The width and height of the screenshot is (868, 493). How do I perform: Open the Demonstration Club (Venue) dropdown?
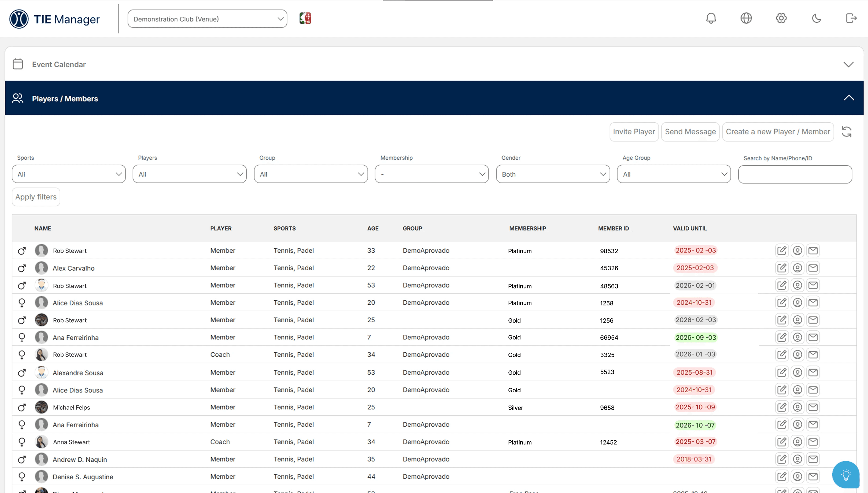(207, 19)
